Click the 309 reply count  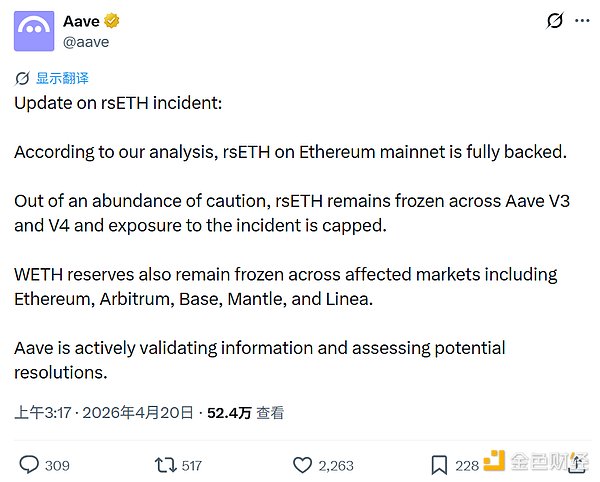(58, 465)
